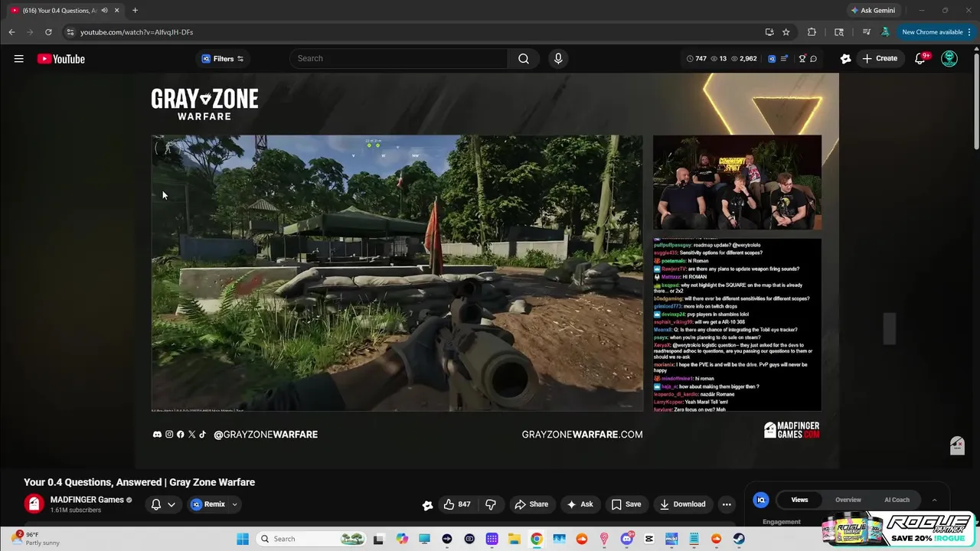This screenshot has height=551, width=980.
Task: Click the sparkle icon left of like button
Action: pos(427,504)
